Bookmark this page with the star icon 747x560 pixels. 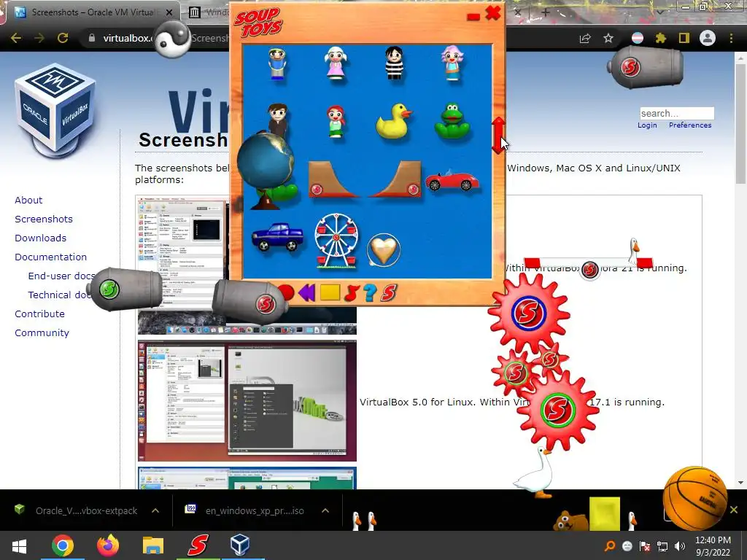coord(608,38)
